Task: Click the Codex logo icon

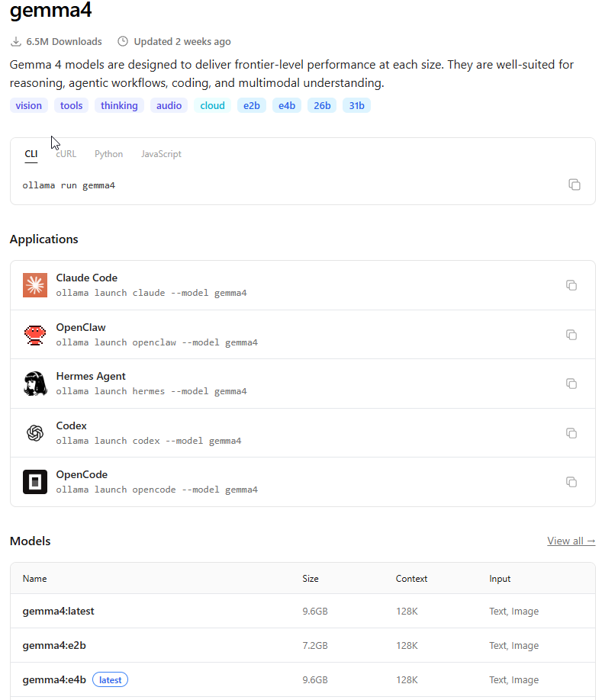Action: [x=35, y=432]
